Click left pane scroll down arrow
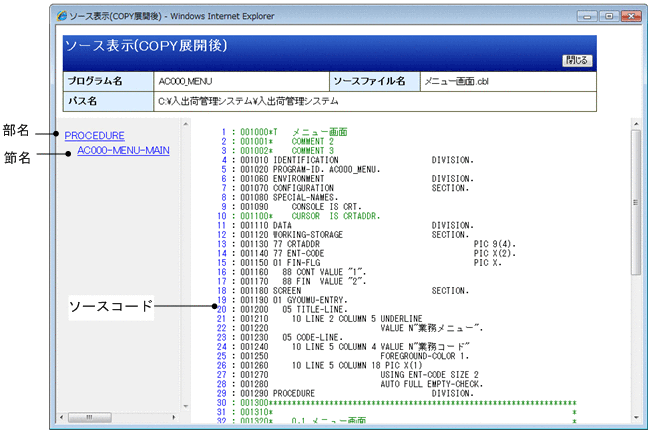651x433 pixels. click(186, 406)
